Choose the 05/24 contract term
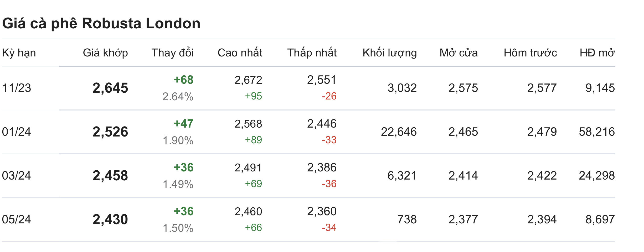Image resolution: width=644 pixels, height=252 pixels. point(17,219)
